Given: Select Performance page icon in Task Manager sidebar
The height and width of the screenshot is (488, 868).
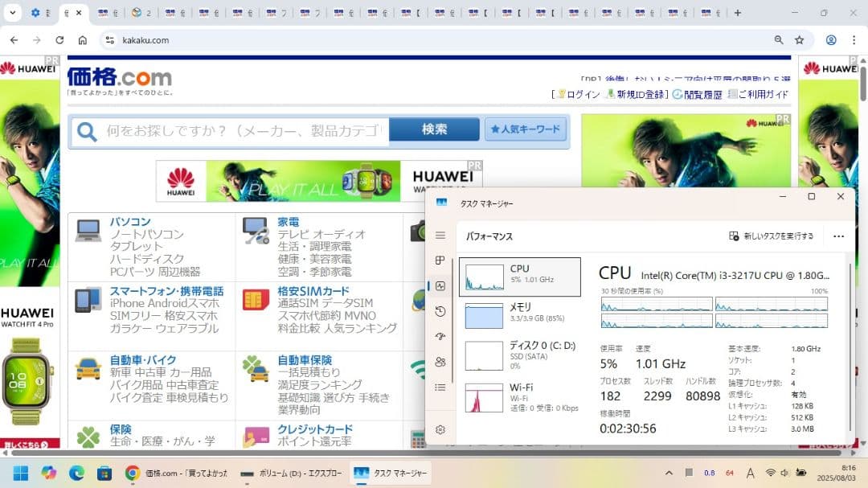Looking at the screenshot, I should [x=440, y=286].
